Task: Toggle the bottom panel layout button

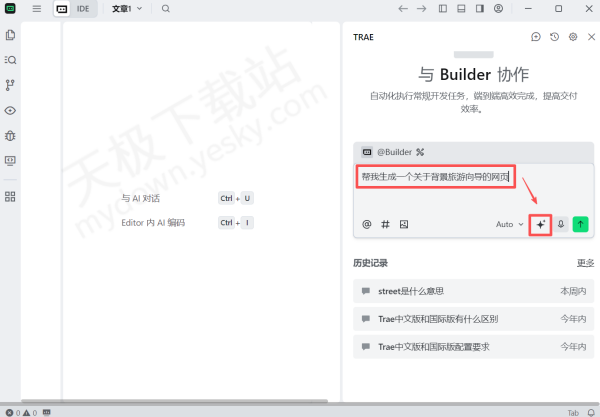Action: 461,8
